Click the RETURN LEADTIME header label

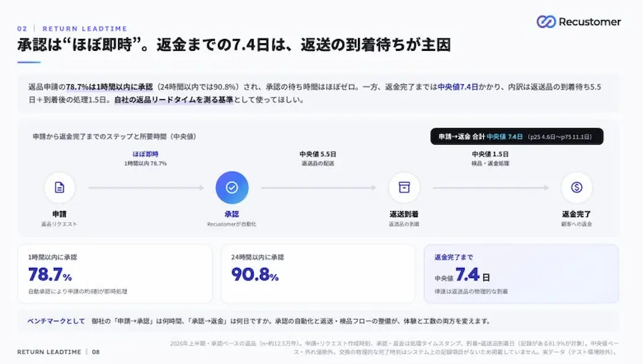point(85,29)
